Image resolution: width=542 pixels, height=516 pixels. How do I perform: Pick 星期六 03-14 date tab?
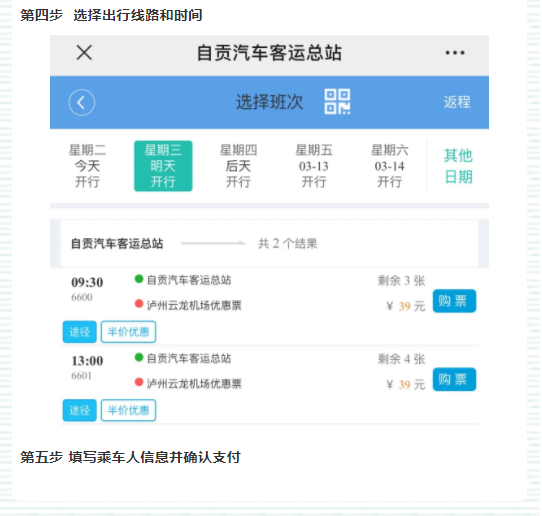pos(390,166)
